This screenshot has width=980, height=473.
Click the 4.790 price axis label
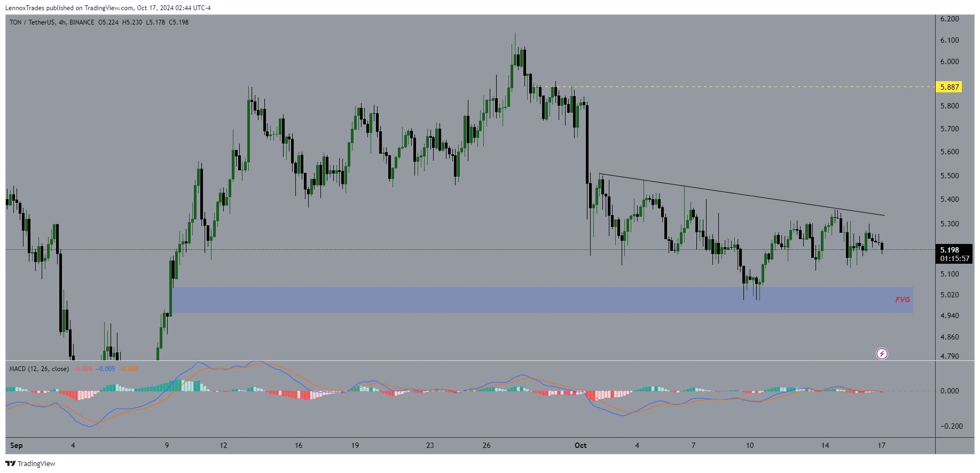pos(949,356)
